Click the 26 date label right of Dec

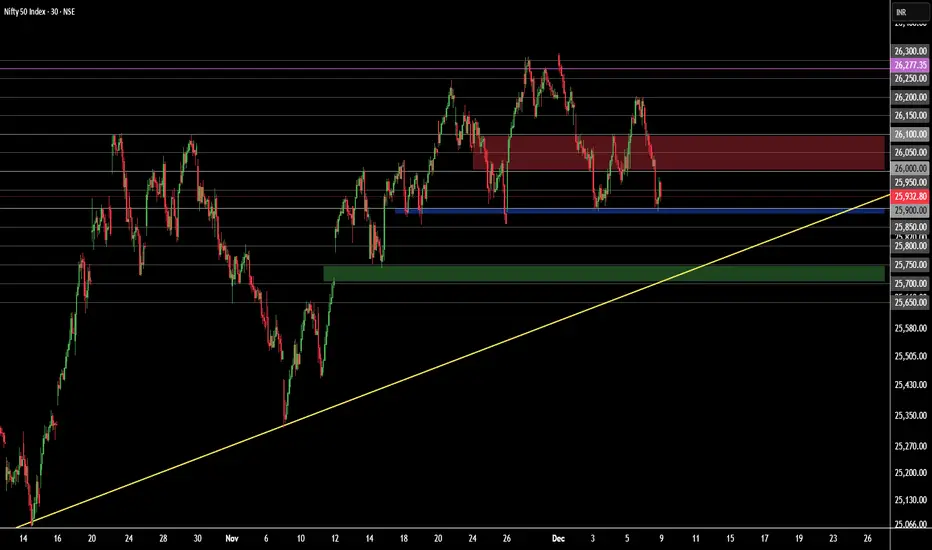[867, 539]
